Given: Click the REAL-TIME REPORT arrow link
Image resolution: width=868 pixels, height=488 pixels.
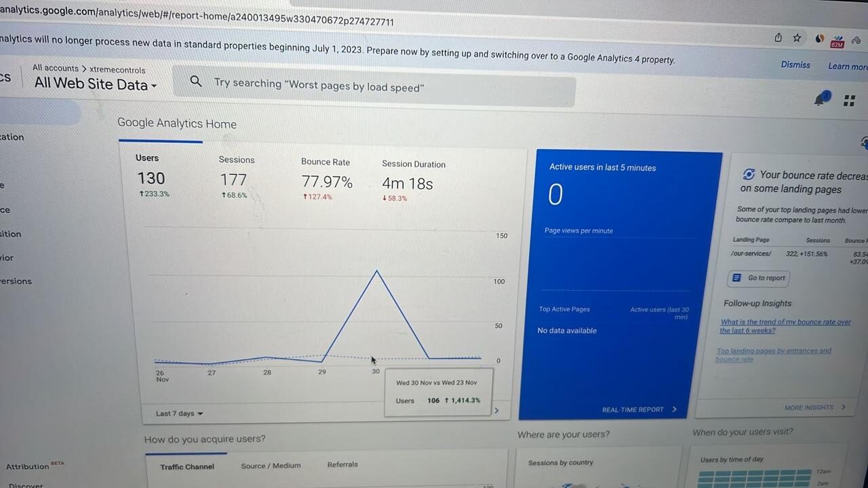Looking at the screenshot, I should [x=639, y=409].
